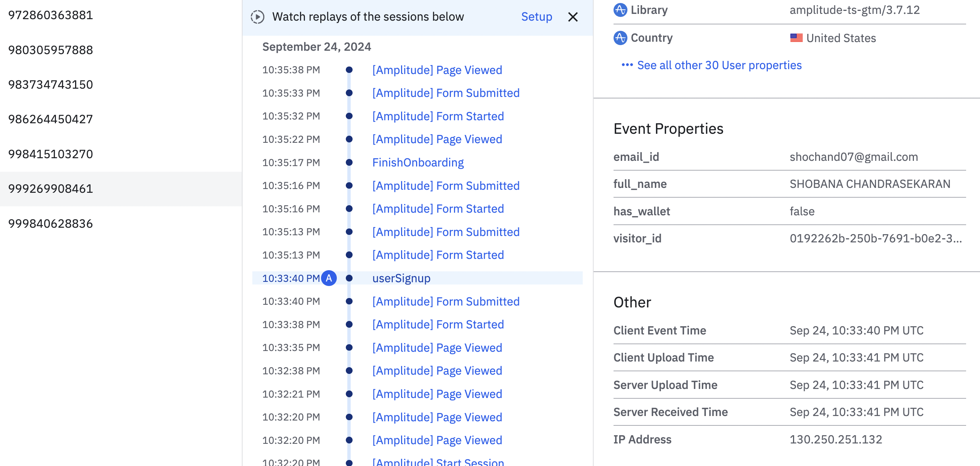Open Setup for session replays
980x466 pixels.
pos(536,17)
